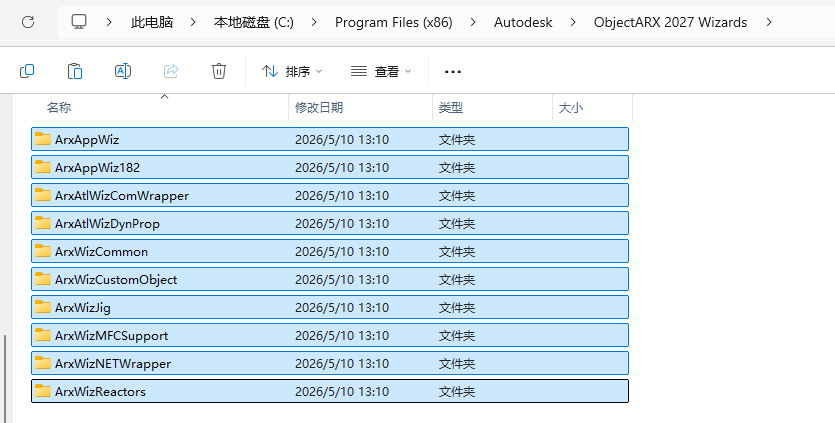Open the three-dots See more menu

pyautogui.click(x=453, y=71)
